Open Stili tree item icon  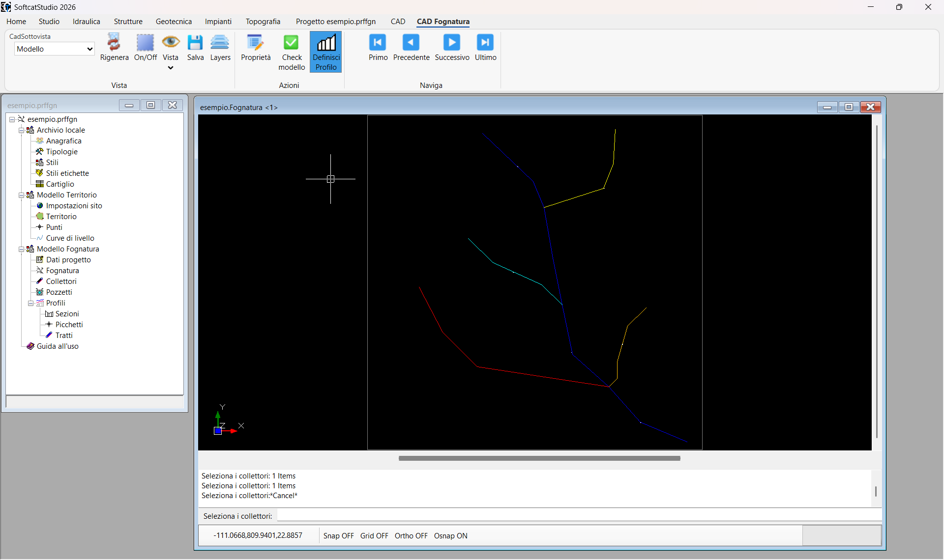[40, 163]
